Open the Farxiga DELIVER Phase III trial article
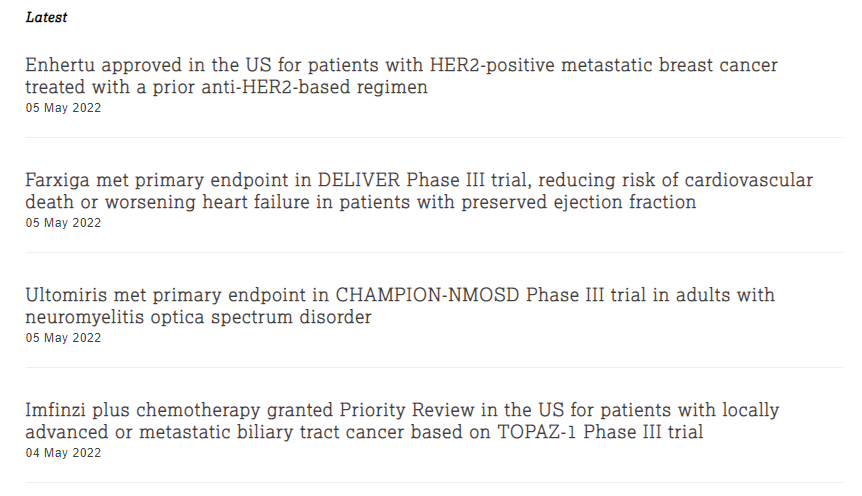This screenshot has width=862, height=496. (x=419, y=191)
